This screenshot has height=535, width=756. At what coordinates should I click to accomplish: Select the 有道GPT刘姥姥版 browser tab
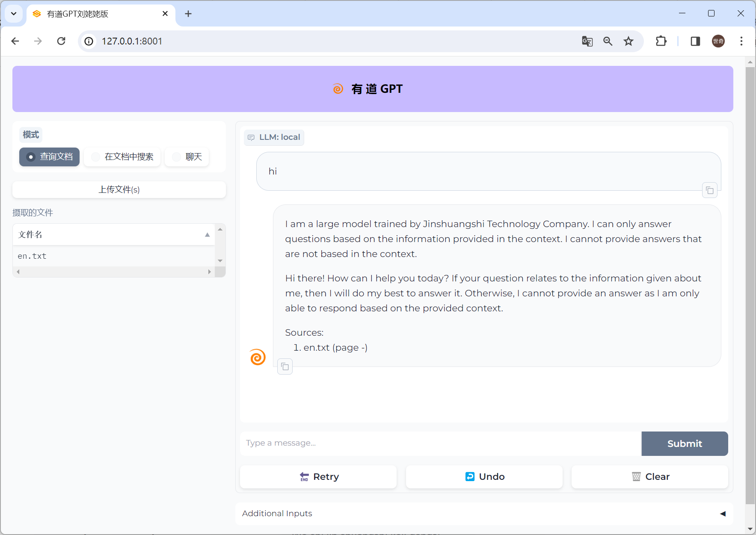pyautogui.click(x=101, y=14)
